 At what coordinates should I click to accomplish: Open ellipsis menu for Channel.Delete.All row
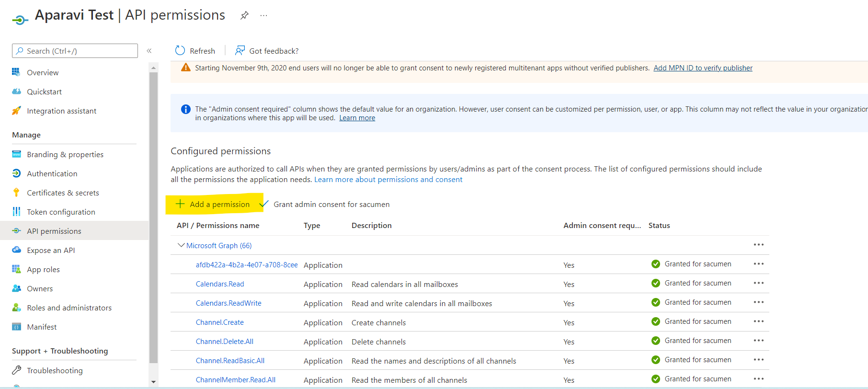tap(759, 341)
